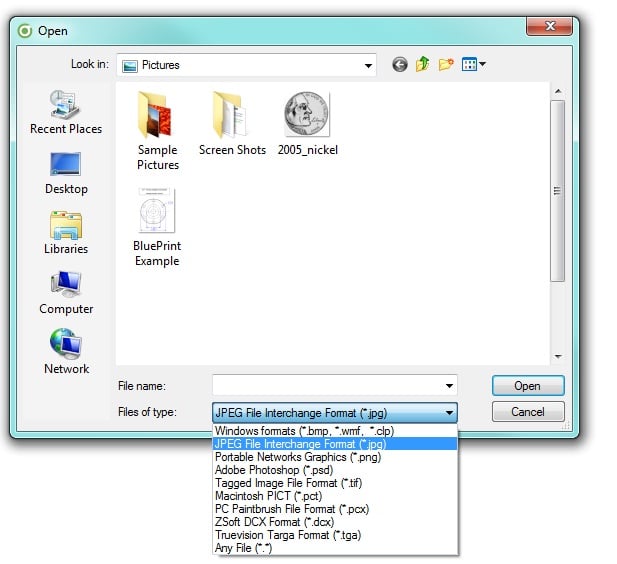617x564 pixels.
Task: Collapse the Files of type dropdown
Action: pos(449,412)
